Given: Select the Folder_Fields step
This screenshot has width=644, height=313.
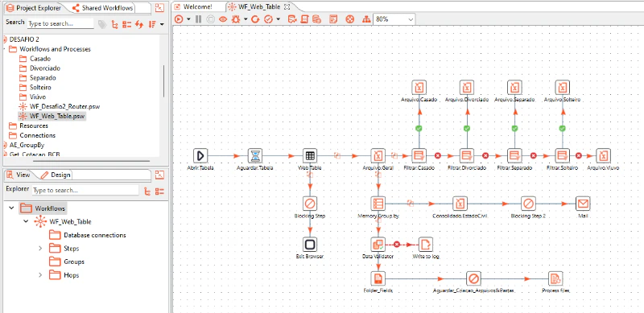Looking at the screenshot, I should 378,278.
